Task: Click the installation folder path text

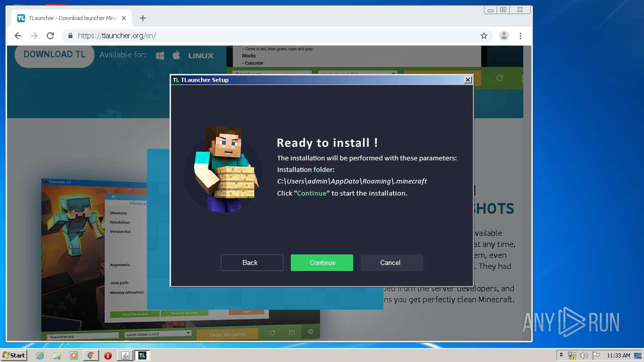Action: pos(352,181)
